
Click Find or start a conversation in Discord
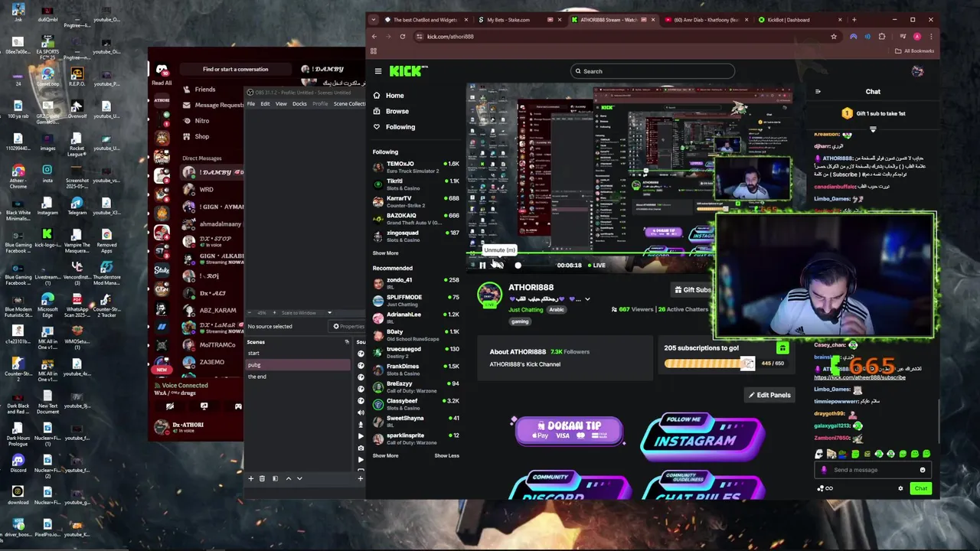pyautogui.click(x=235, y=70)
